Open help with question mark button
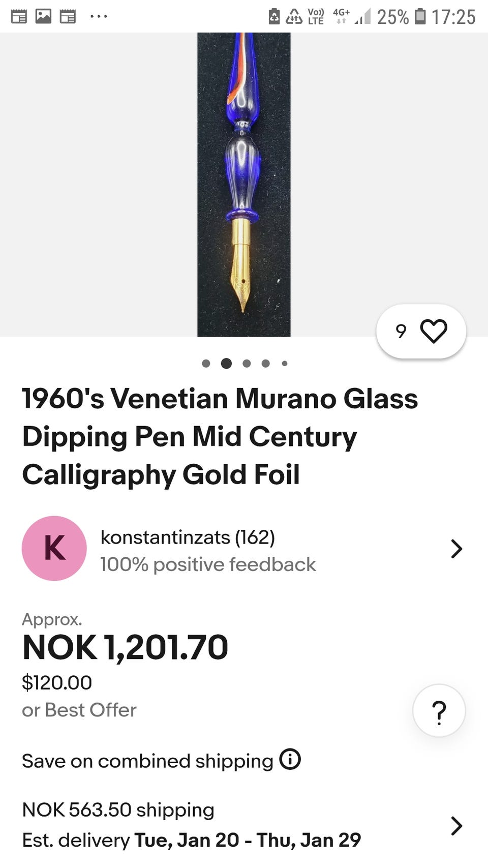Screen dimensions: 488x868 [439, 711]
